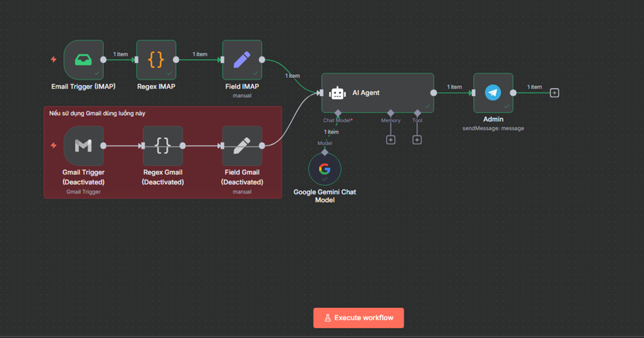Click lightning trigger icon beside Gmail Trigger
This screenshot has height=338, width=644.
54,146
